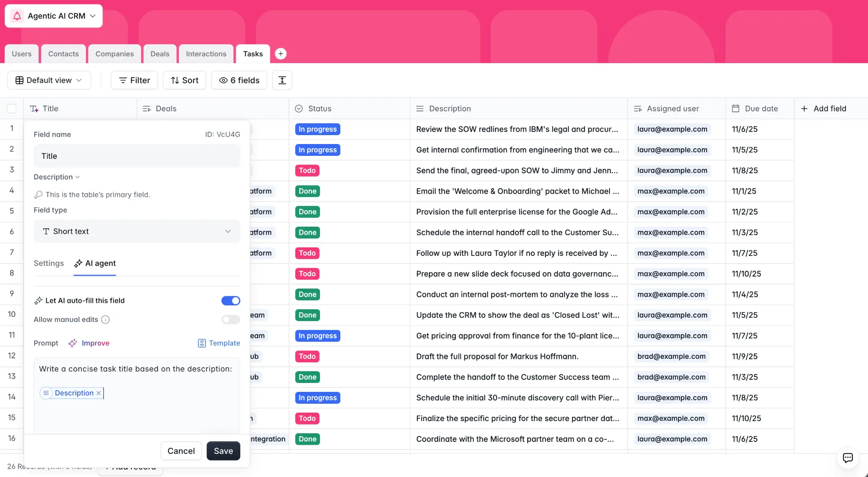This screenshot has height=477, width=868.
Task: Open the Short text field type dropdown
Action: tap(136, 231)
